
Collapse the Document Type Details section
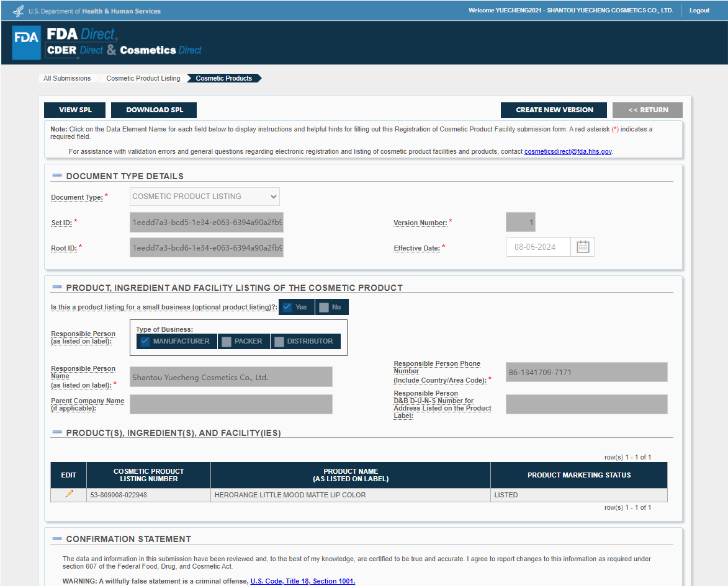pos(57,175)
